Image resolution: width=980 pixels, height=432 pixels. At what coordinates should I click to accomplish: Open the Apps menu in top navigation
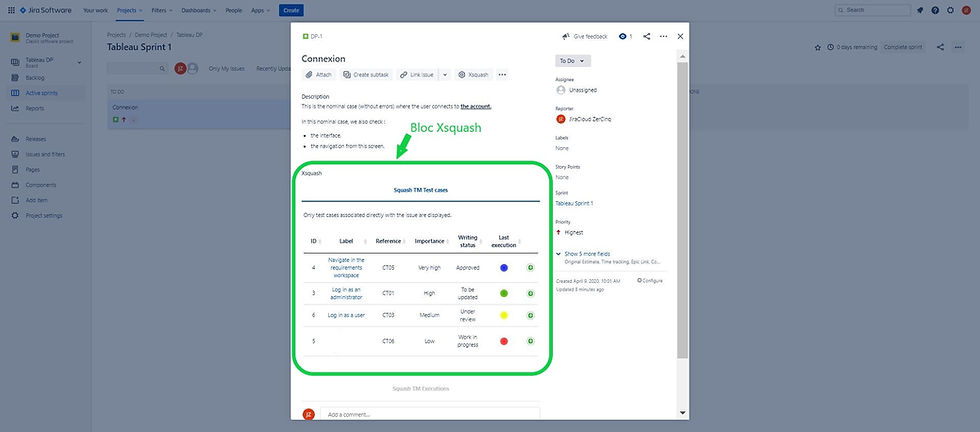pos(260,11)
